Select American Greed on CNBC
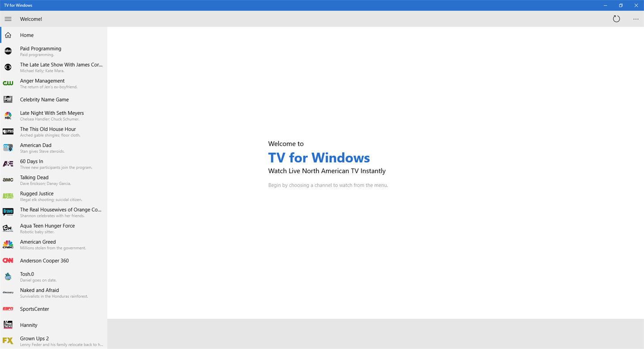The height and width of the screenshot is (349, 644). click(54, 244)
